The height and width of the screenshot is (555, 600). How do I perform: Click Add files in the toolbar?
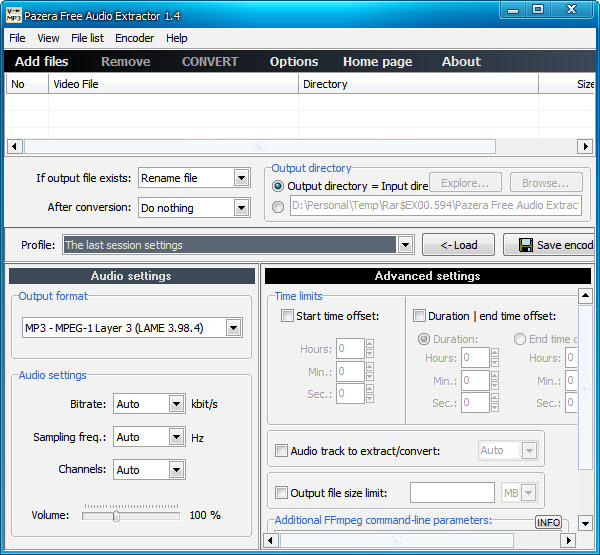pos(41,62)
